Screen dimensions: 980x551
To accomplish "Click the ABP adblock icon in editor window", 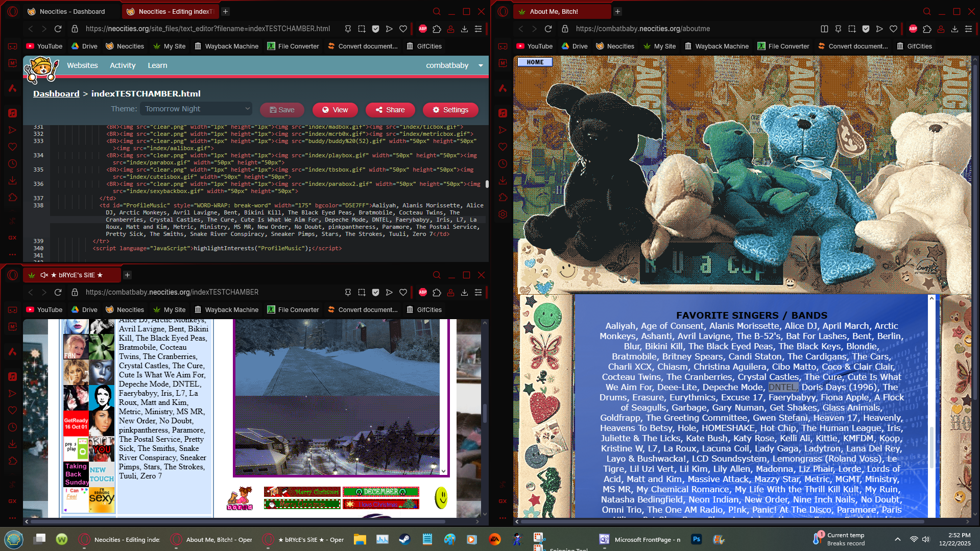I will click(422, 29).
